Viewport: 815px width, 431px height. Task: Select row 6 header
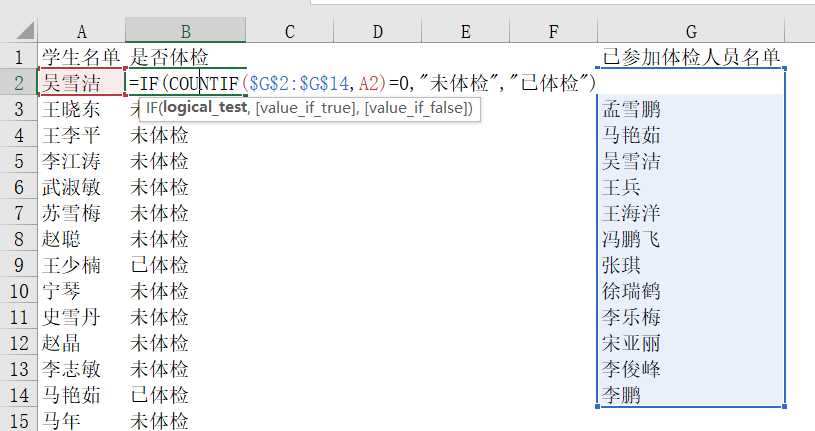click(x=19, y=187)
